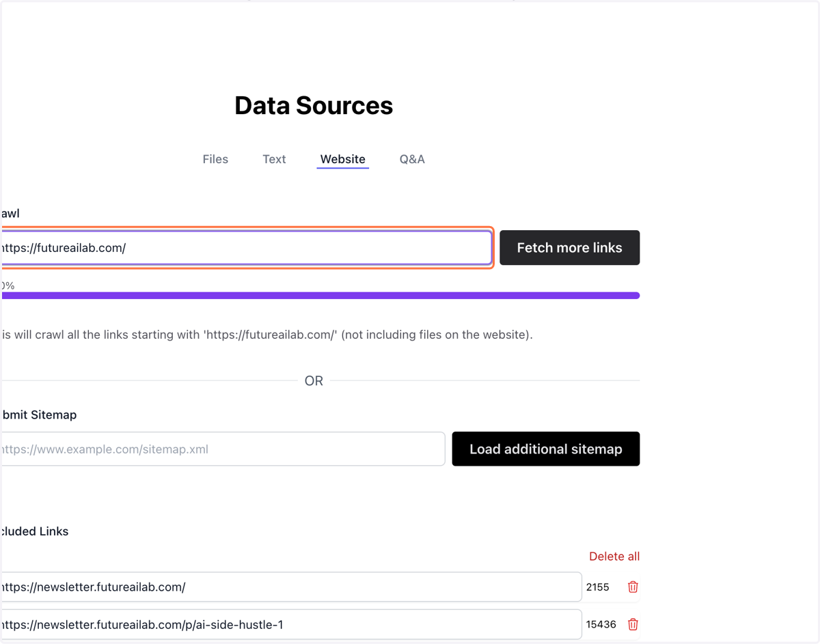Switch to the Text tab
Image resolution: width=820 pixels, height=644 pixels.
(274, 159)
